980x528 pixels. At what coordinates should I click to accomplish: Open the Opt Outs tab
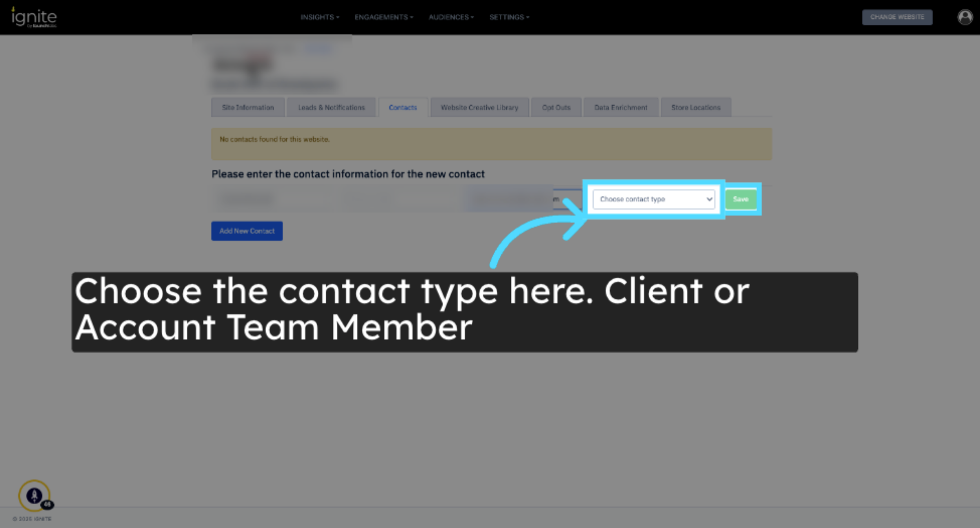pyautogui.click(x=556, y=107)
